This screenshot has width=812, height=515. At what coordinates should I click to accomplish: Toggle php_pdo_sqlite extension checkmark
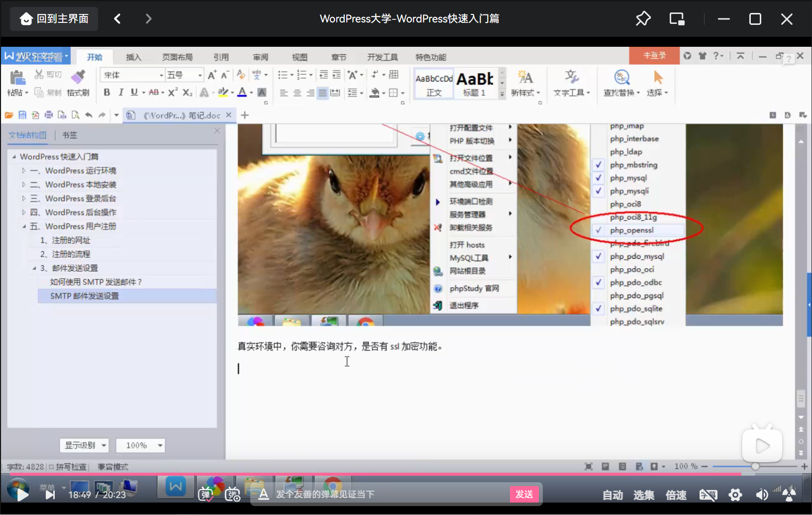[599, 309]
